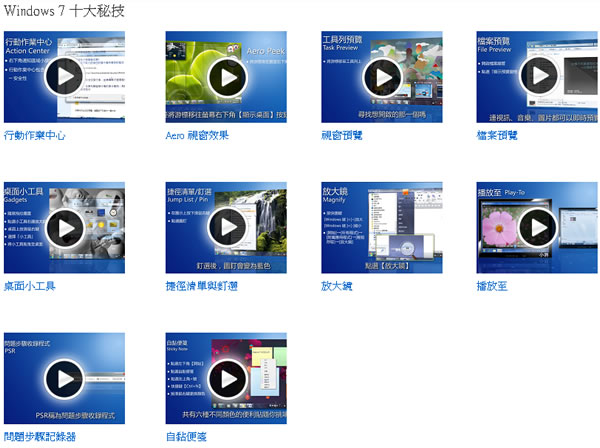Play the Play-To video
This screenshot has width=600, height=448.
(538, 228)
